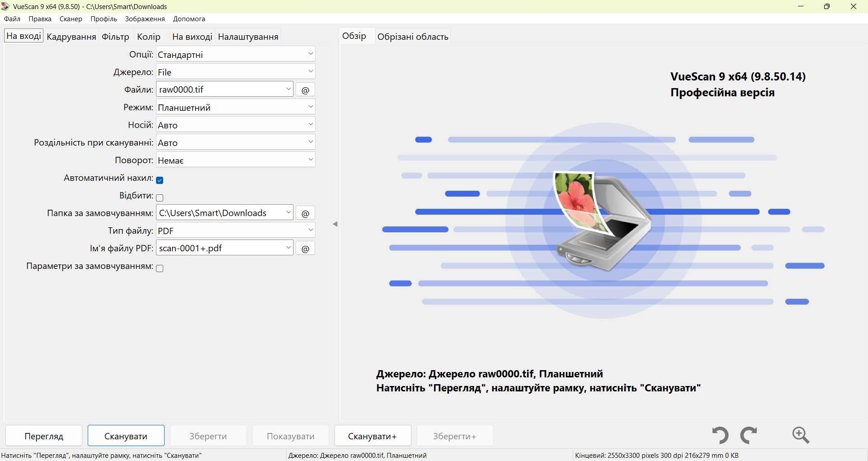Click the PDF file name input field
Viewport: 868px width, 461px height.
221,249
